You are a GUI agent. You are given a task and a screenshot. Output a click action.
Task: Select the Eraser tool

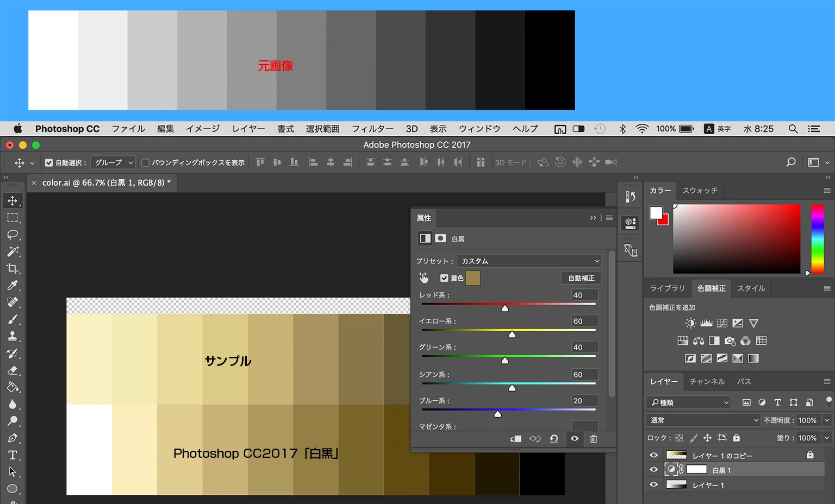[x=13, y=370]
